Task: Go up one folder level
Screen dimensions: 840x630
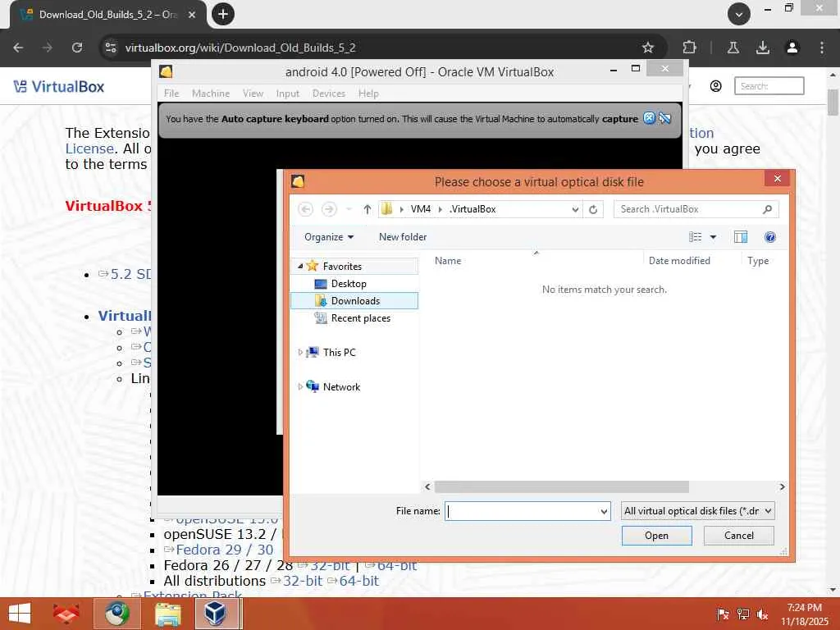Action: pos(367,209)
